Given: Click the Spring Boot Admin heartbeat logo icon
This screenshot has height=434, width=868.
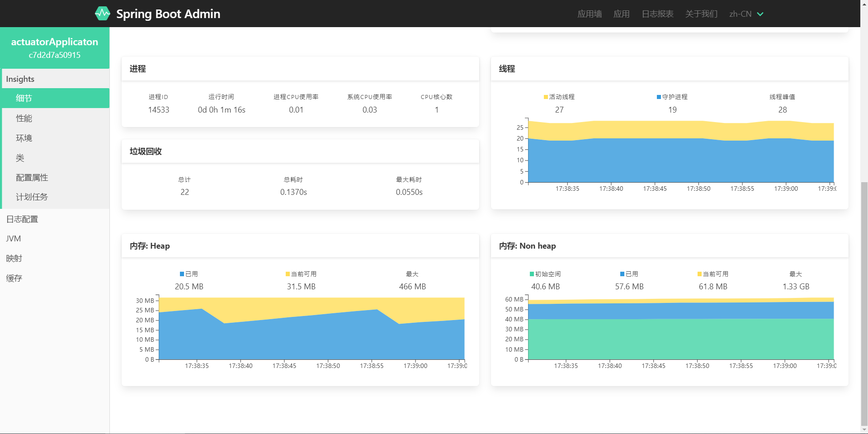Looking at the screenshot, I should (x=103, y=14).
